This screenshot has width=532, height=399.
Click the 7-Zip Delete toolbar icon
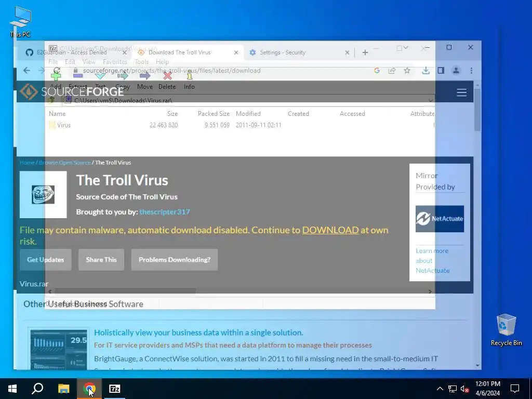click(167, 76)
